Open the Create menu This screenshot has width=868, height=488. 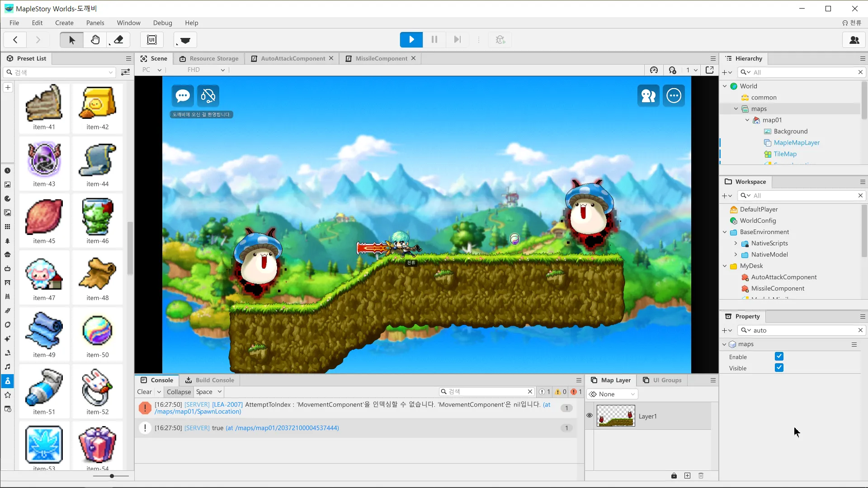(x=64, y=23)
